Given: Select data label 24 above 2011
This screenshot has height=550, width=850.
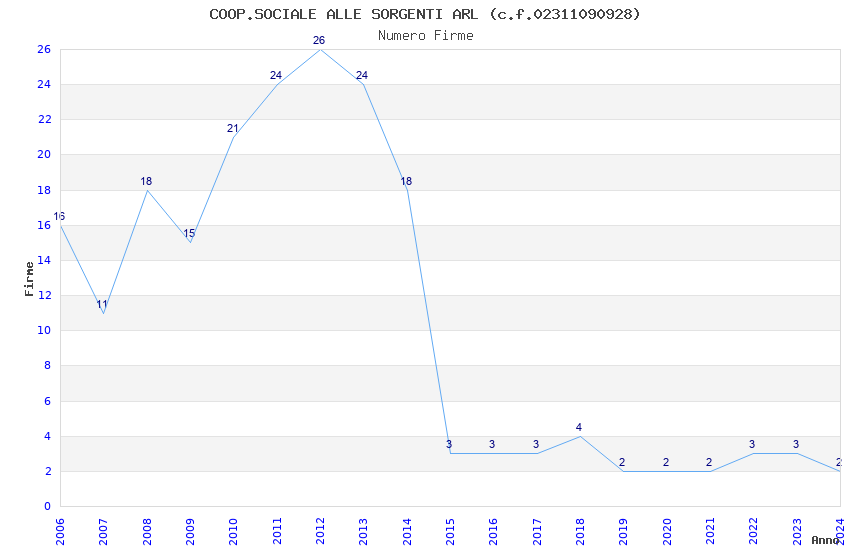Looking at the screenshot, I should [x=276, y=75].
